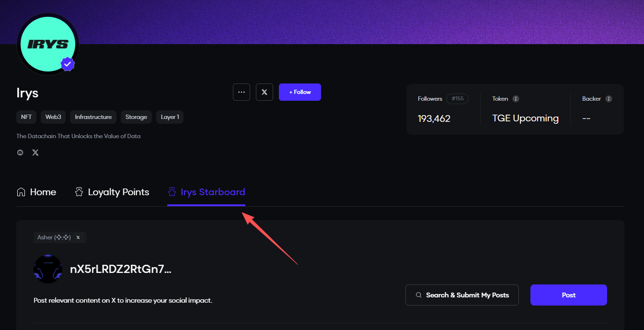Open the Loyalty Points tab
The image size is (644, 330).
point(112,192)
